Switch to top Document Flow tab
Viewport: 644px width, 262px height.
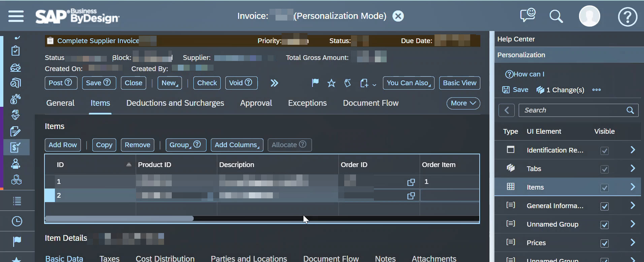tap(371, 103)
